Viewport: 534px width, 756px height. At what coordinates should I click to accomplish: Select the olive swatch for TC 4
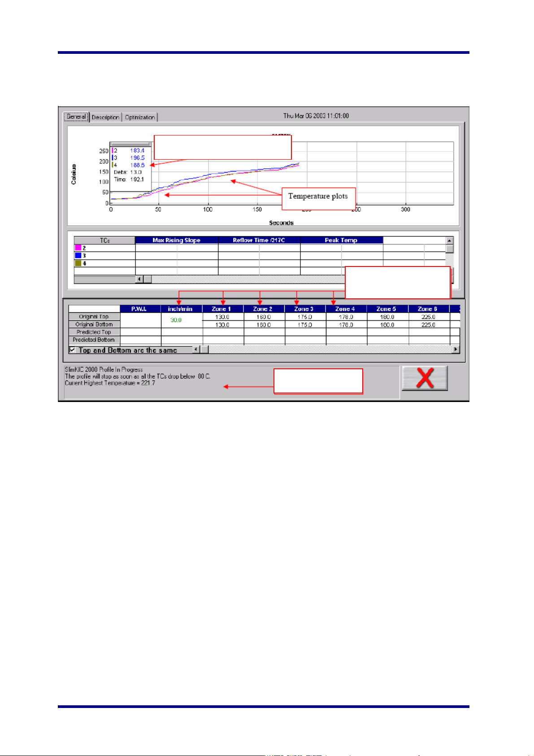(x=78, y=263)
